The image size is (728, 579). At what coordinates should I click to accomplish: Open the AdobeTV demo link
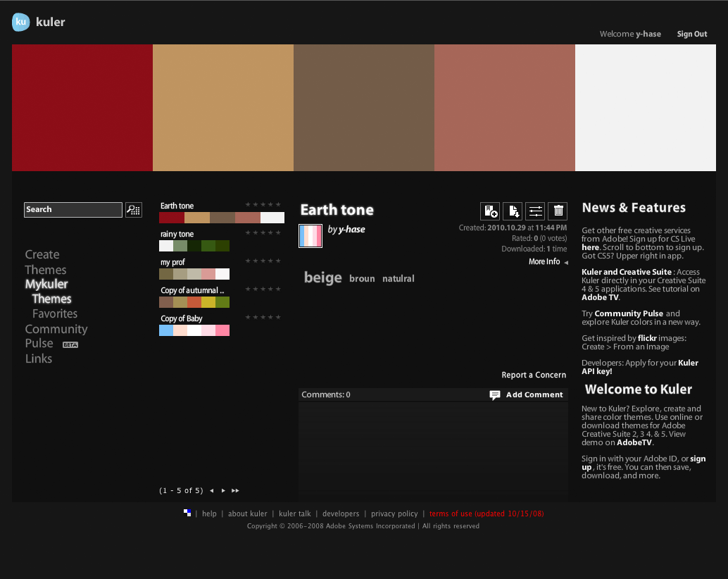(634, 442)
